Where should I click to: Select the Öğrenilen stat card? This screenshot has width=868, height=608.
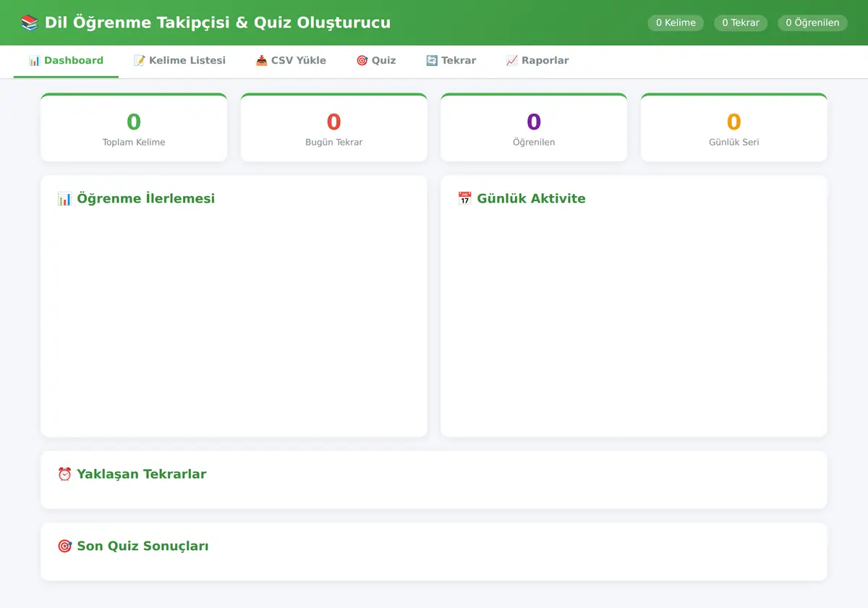(534, 127)
